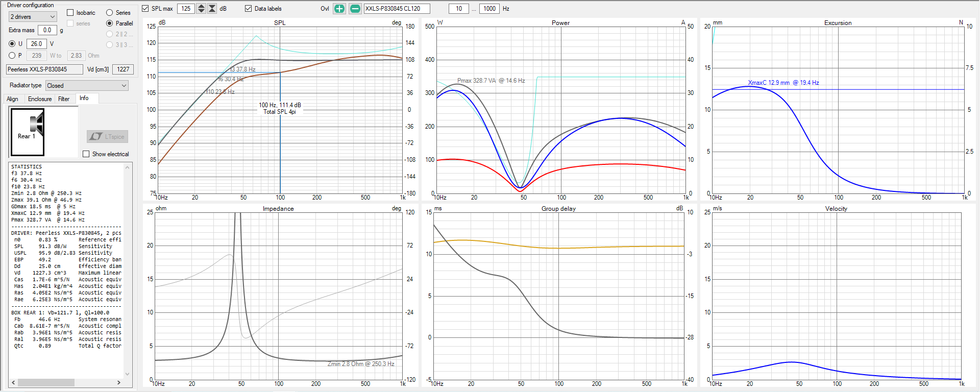Click the P power field showing 239
The image size is (980, 392).
click(x=37, y=56)
